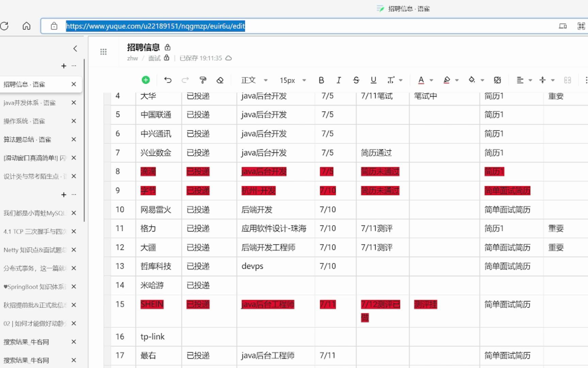Close the 招聘信息 tab

[x=73, y=84]
